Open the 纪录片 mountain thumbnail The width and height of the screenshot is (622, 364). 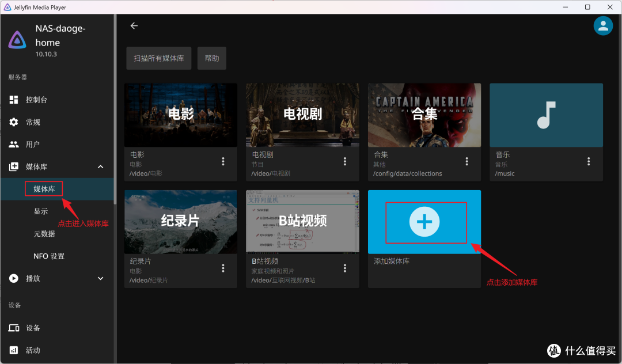181,222
